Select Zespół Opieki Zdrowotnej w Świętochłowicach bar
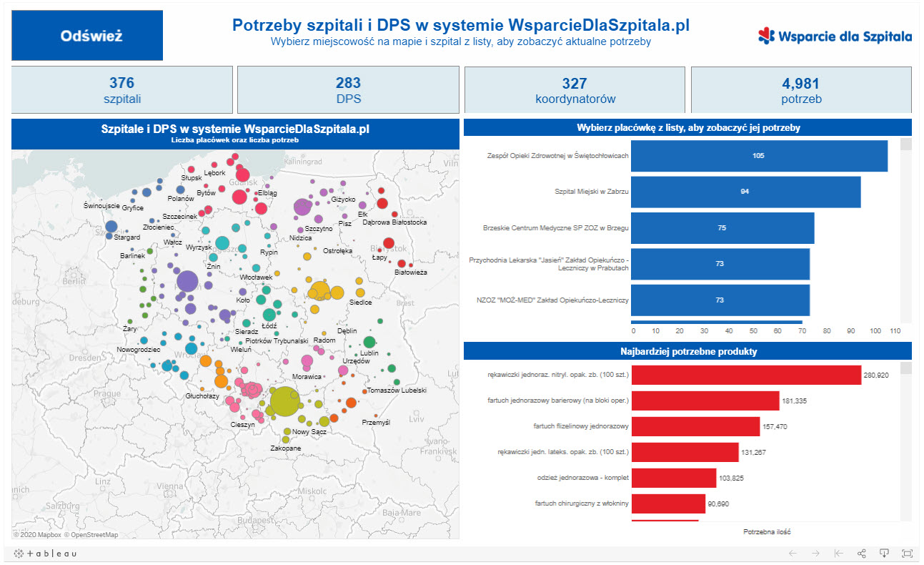Screen dimensions: 924x565 click(x=759, y=155)
